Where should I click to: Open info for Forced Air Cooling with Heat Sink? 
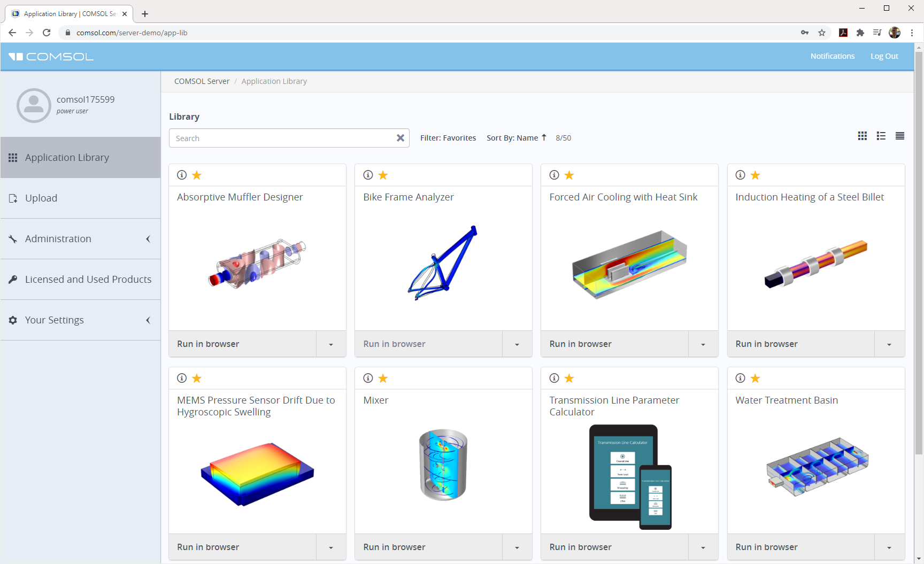point(554,175)
